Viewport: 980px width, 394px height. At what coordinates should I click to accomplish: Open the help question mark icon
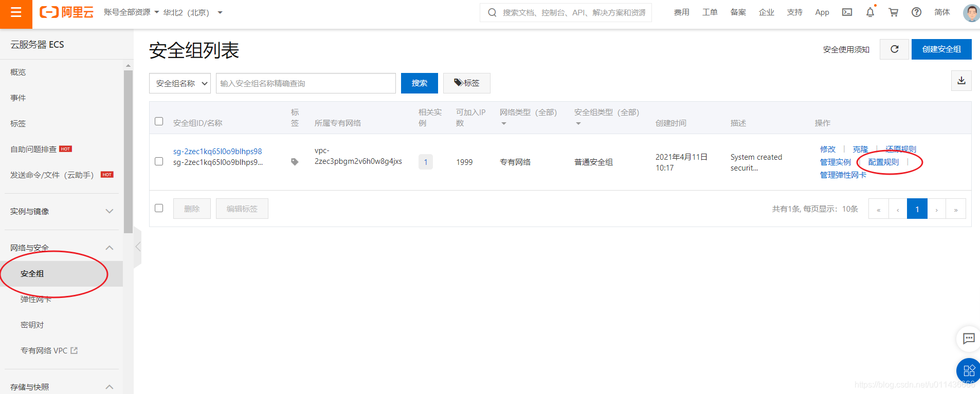pos(916,12)
